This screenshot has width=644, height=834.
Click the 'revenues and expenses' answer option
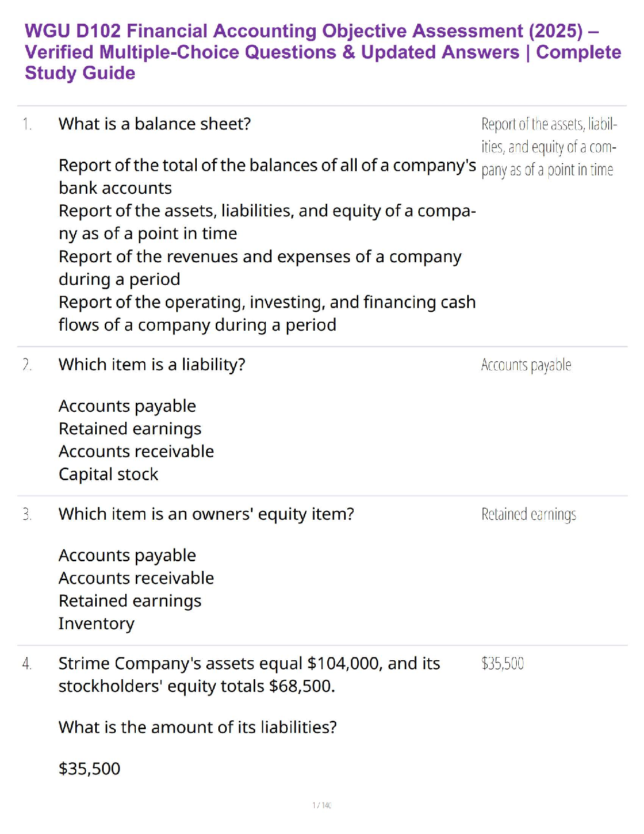260,267
